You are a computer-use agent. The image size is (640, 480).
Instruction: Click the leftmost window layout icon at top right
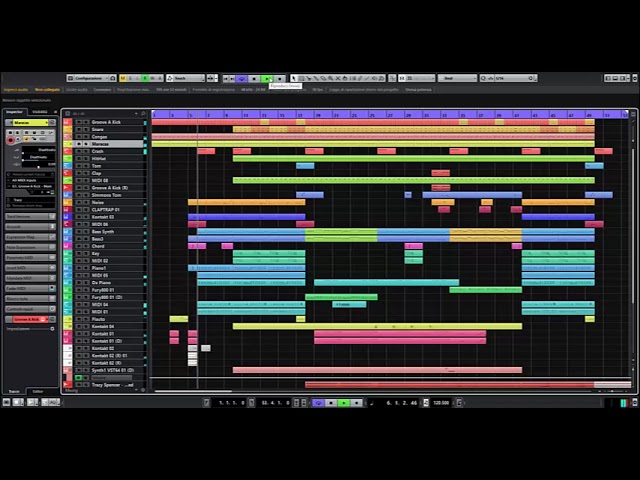607,78
